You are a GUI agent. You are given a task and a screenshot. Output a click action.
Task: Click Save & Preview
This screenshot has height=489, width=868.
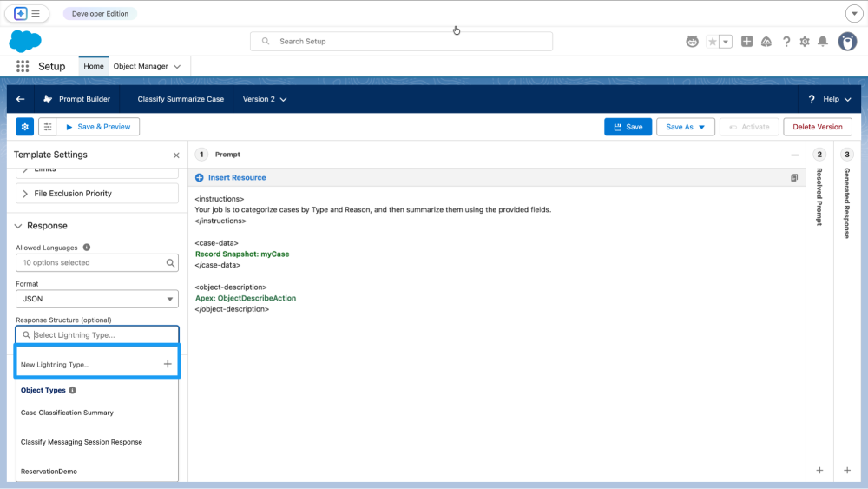pos(98,127)
